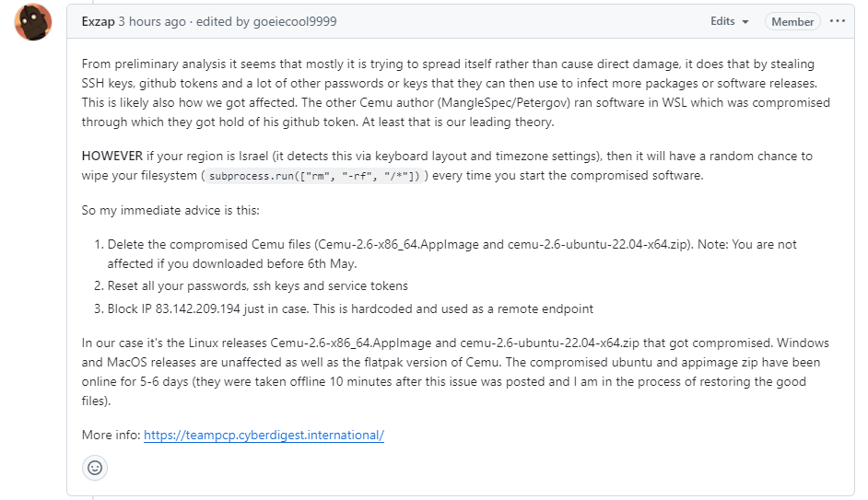Follow the teampcp.cyberdigest.international link
868x500 pixels.
click(264, 435)
